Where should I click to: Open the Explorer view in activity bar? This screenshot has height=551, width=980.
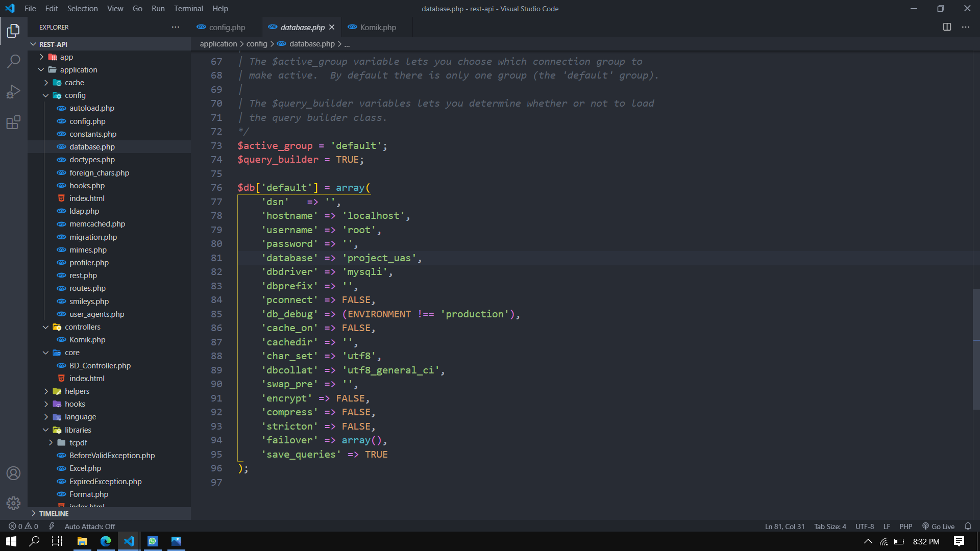[x=13, y=31]
